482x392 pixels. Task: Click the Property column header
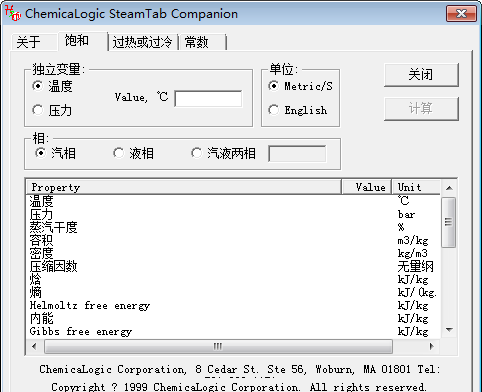pyautogui.click(x=184, y=187)
